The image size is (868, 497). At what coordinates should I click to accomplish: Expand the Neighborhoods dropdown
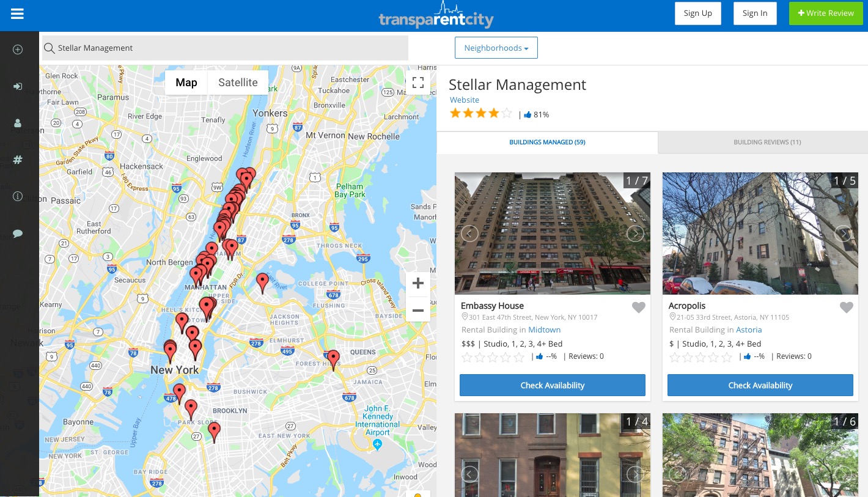[x=496, y=48]
